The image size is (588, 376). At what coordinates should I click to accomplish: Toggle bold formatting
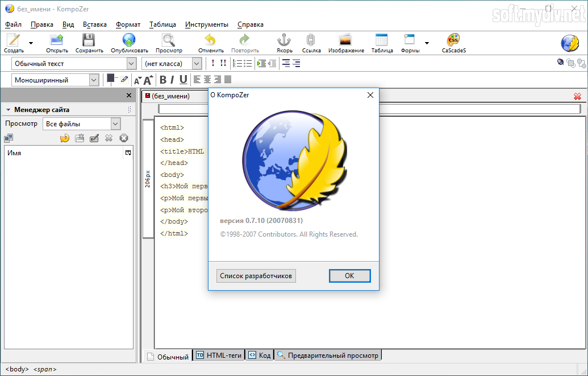162,80
